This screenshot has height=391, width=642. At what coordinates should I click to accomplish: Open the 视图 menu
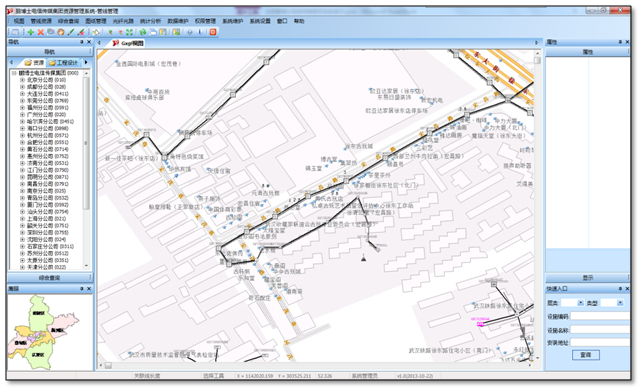[x=19, y=21]
